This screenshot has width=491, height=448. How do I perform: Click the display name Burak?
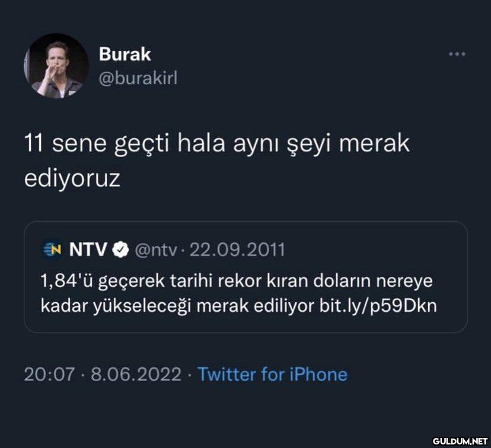(x=125, y=54)
